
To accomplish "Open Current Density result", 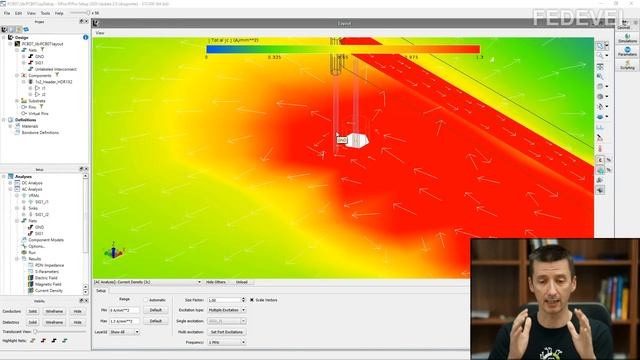I will pos(49,291).
